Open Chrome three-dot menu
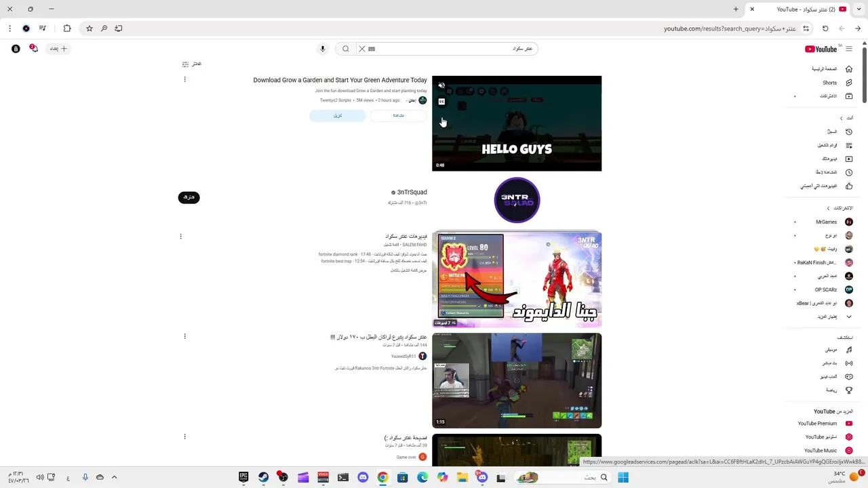Image resolution: width=868 pixels, height=488 pixels. pos(9,28)
